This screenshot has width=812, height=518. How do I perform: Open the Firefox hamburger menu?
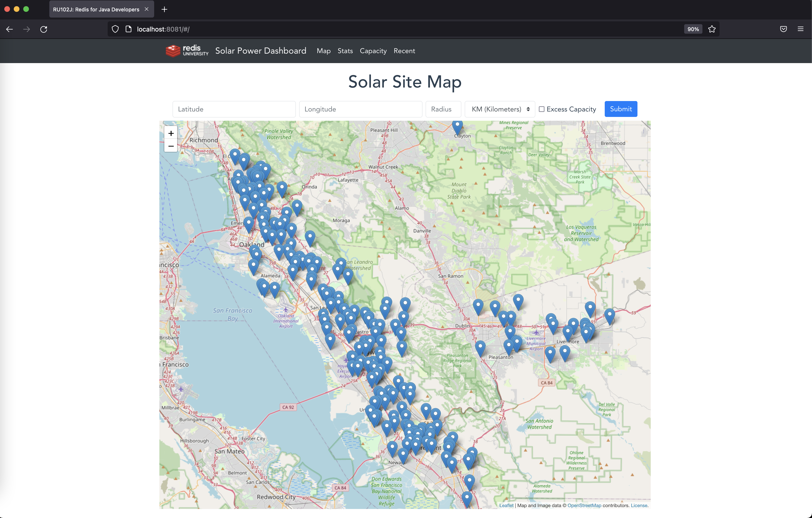(x=800, y=29)
